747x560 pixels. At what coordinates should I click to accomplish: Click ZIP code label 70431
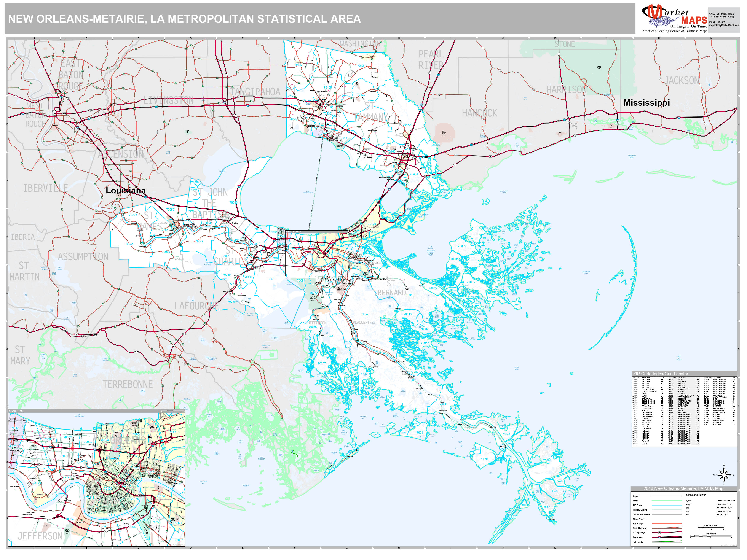click(x=361, y=66)
